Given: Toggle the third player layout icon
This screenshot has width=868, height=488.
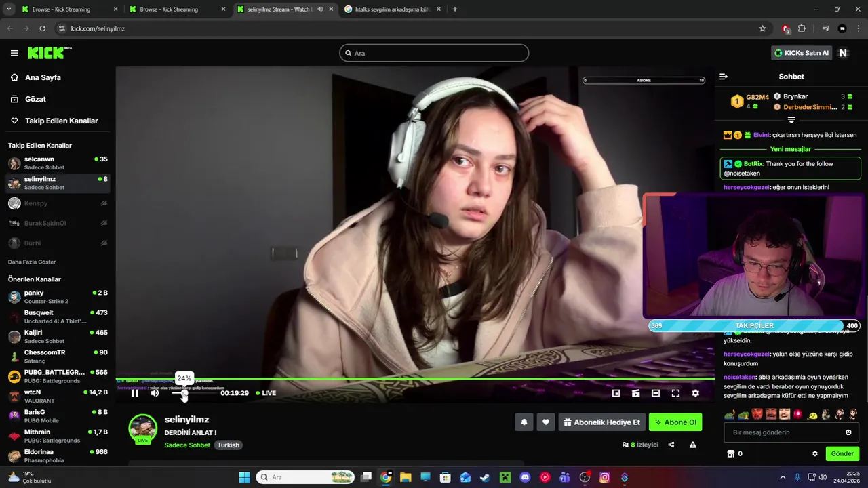Looking at the screenshot, I should (x=656, y=393).
